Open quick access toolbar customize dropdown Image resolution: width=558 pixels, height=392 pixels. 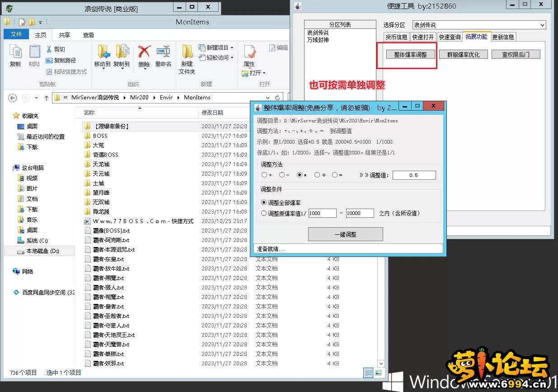tap(41, 22)
